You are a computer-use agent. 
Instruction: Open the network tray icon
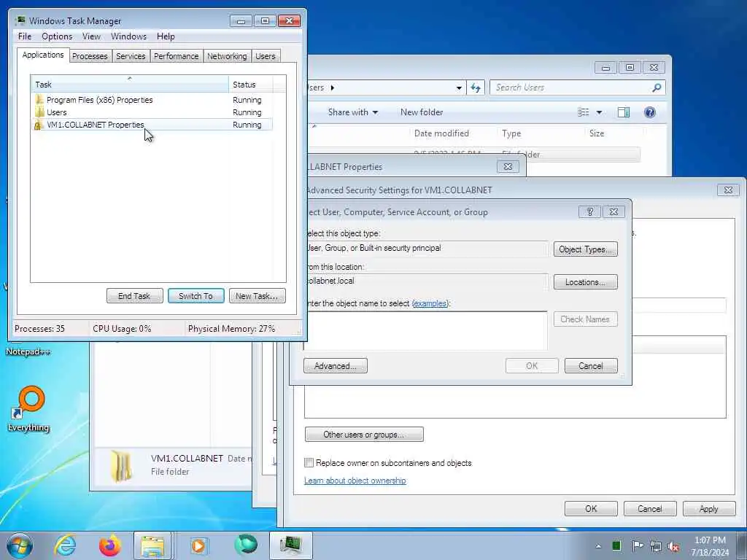point(656,546)
